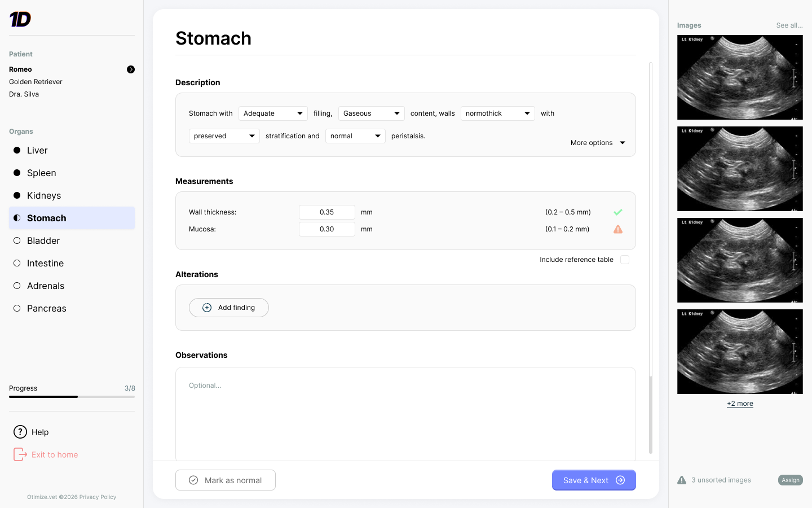Enable Include reference table checkbox
Screen dimensions: 812x508
(625, 260)
